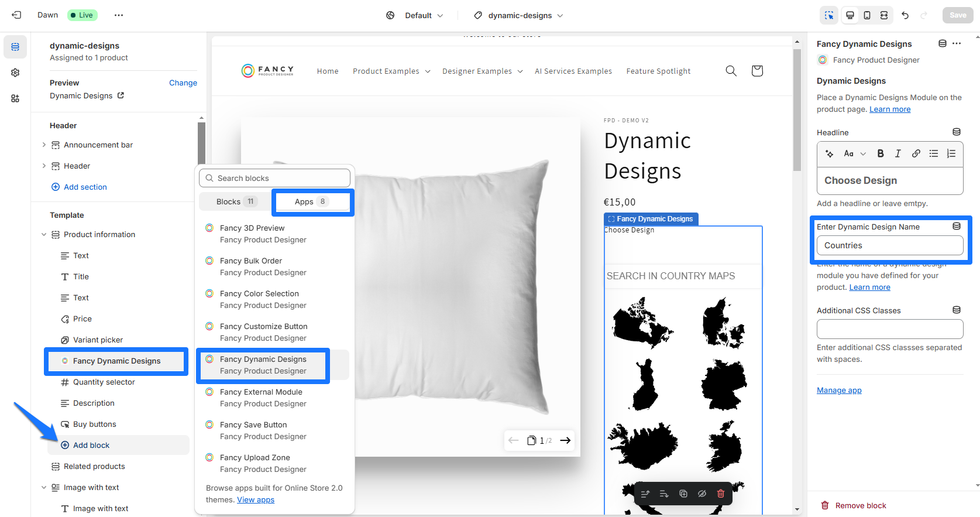Select the Quantity selector block

pos(118,382)
